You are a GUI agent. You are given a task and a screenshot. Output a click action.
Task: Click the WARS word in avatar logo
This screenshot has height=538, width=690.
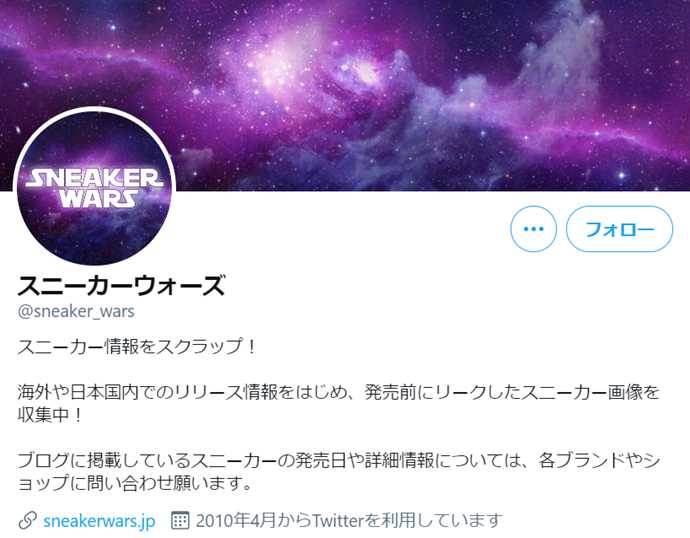point(98,198)
